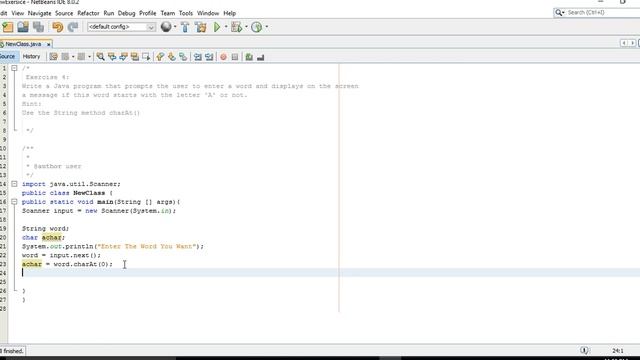This screenshot has width=640, height=360.
Task: Click the Shift Line Left icon
Action: click(x=198, y=57)
